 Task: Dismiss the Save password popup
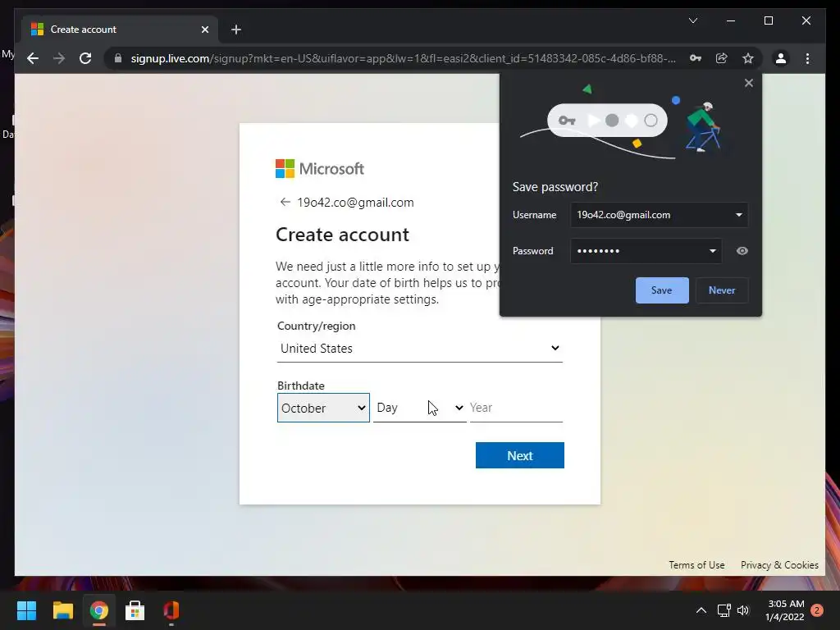[749, 83]
